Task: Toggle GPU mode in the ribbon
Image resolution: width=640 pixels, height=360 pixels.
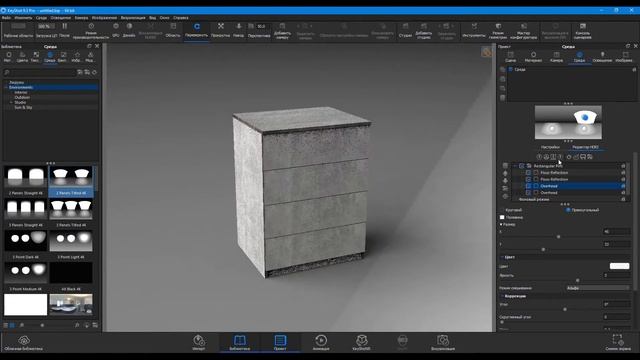Action: pos(116,30)
